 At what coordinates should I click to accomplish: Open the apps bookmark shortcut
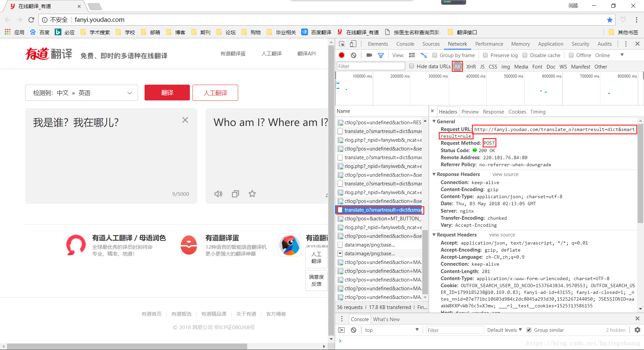(x=14, y=32)
